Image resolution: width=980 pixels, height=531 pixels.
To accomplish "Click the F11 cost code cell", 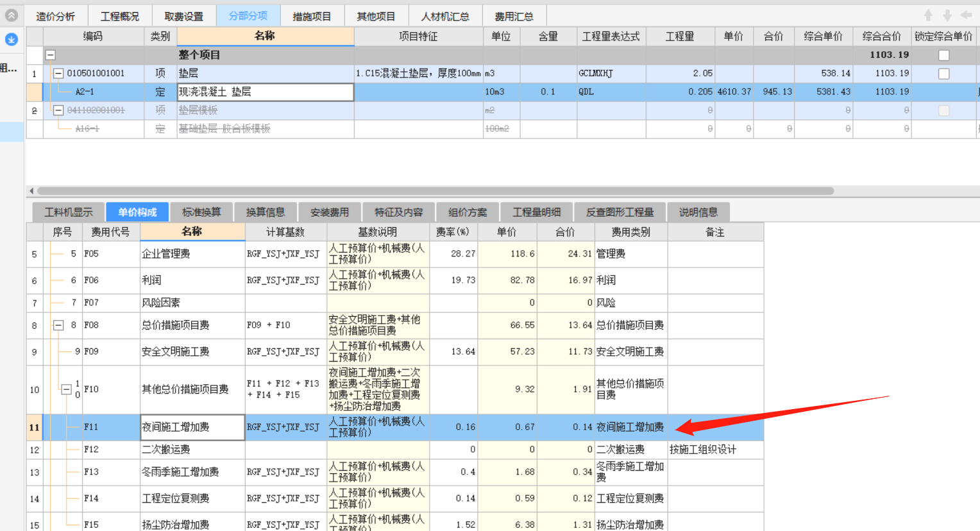I will (111, 427).
